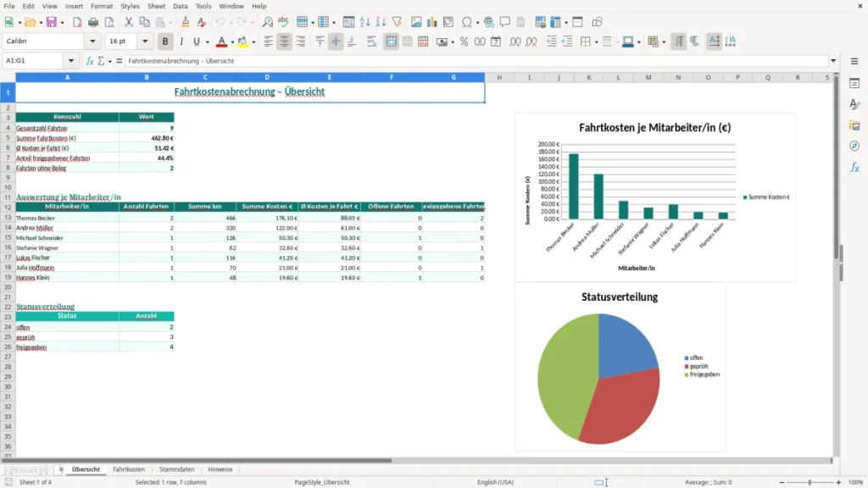Open the font color dropdown arrow
868x488 pixels.
(x=232, y=42)
